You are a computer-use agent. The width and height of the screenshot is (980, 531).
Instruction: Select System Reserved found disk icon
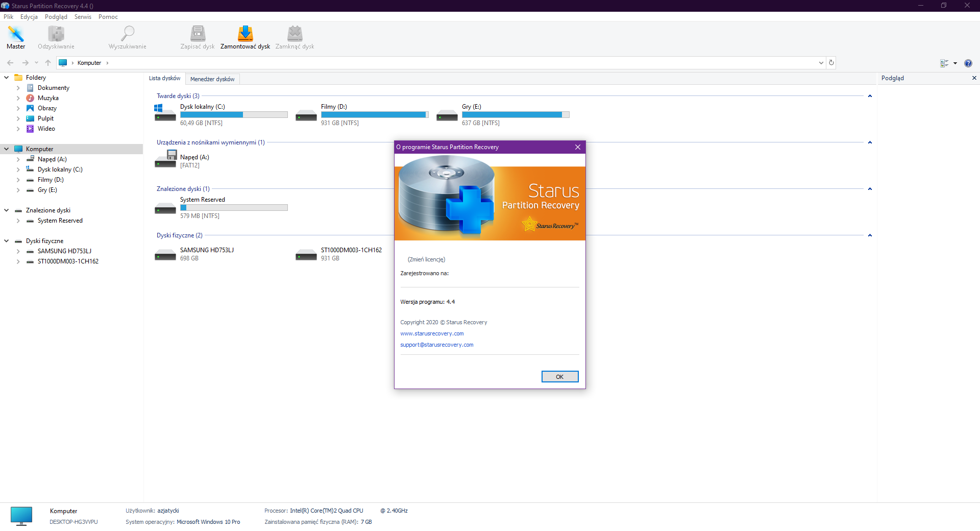[x=165, y=208]
